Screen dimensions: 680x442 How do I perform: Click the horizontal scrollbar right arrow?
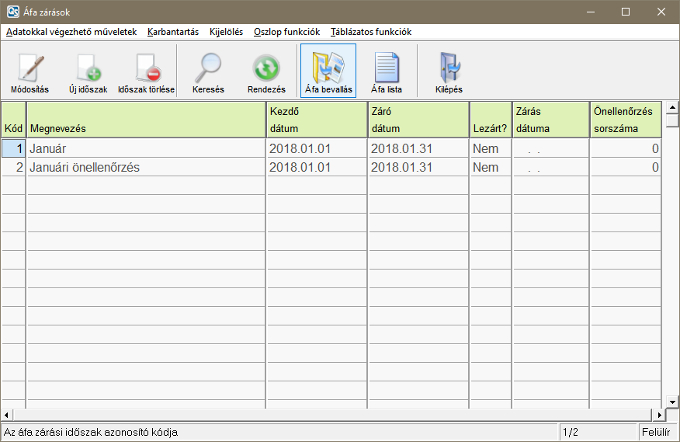click(x=657, y=414)
